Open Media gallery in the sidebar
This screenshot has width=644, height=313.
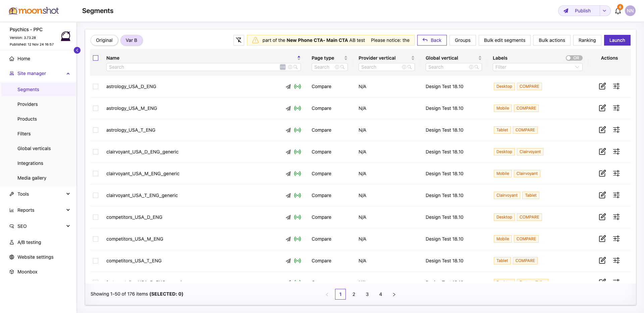32,178
